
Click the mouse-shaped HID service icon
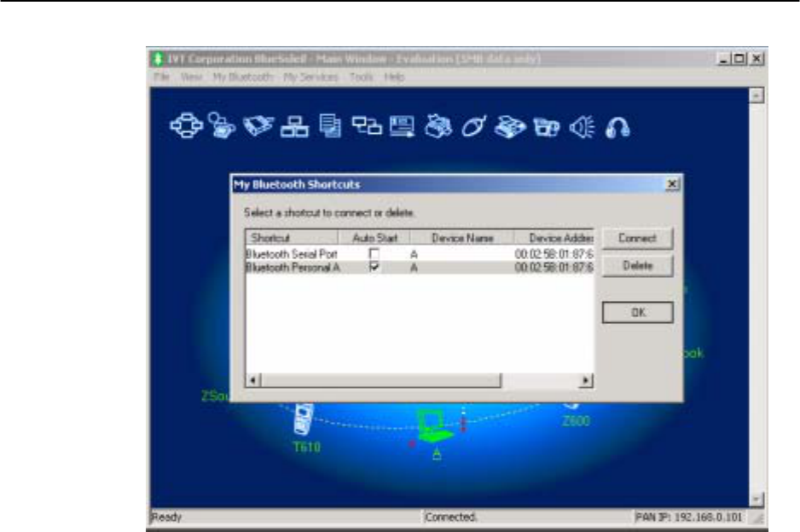(474, 126)
